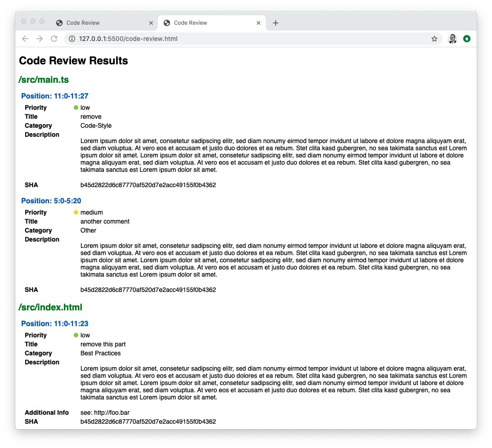The width and height of the screenshot is (492, 448).
Task: Click the /src/main.ts file heading
Action: (44, 80)
